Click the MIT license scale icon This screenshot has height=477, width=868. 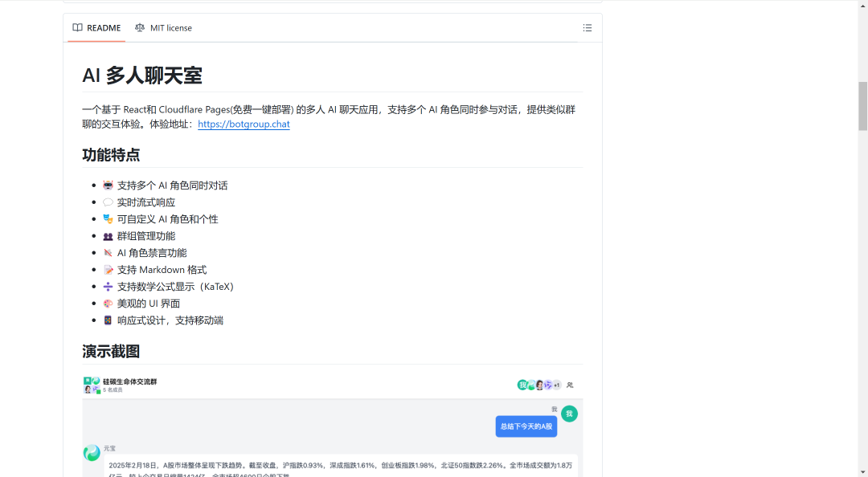(x=140, y=27)
